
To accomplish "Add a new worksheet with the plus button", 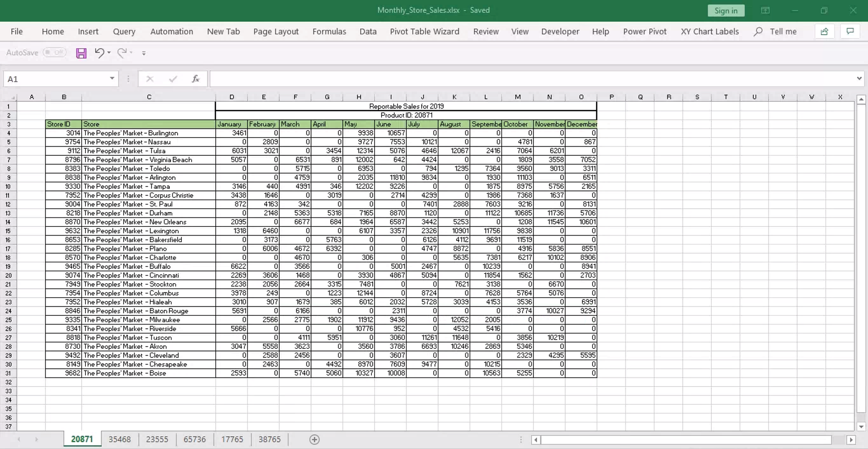I will 314,439.
